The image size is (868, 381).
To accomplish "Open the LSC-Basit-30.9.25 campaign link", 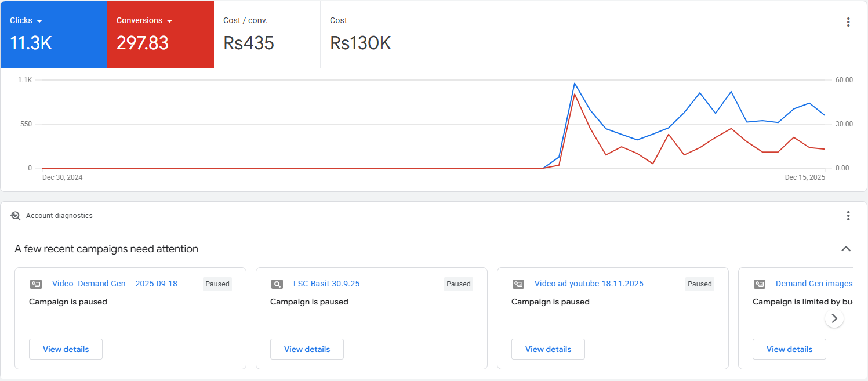I will click(326, 284).
